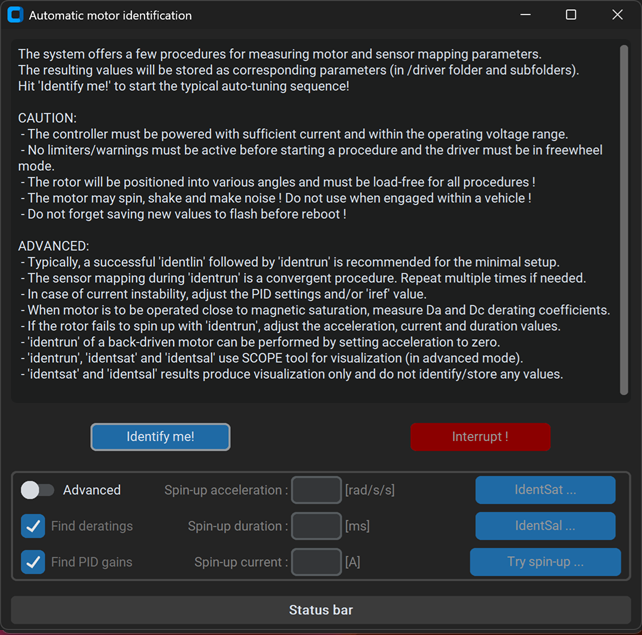The height and width of the screenshot is (635, 642).
Task: Disable the Find PID gains checkbox
Action: pos(33,562)
